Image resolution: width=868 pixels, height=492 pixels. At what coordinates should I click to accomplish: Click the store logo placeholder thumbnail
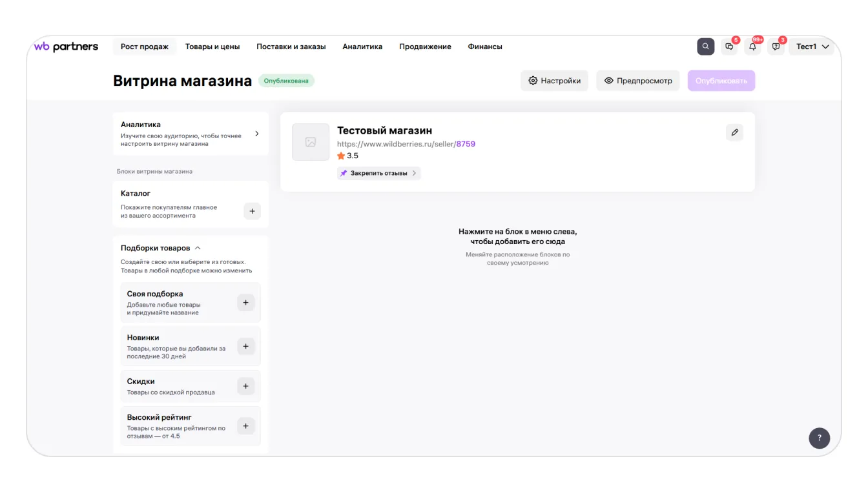[311, 142]
